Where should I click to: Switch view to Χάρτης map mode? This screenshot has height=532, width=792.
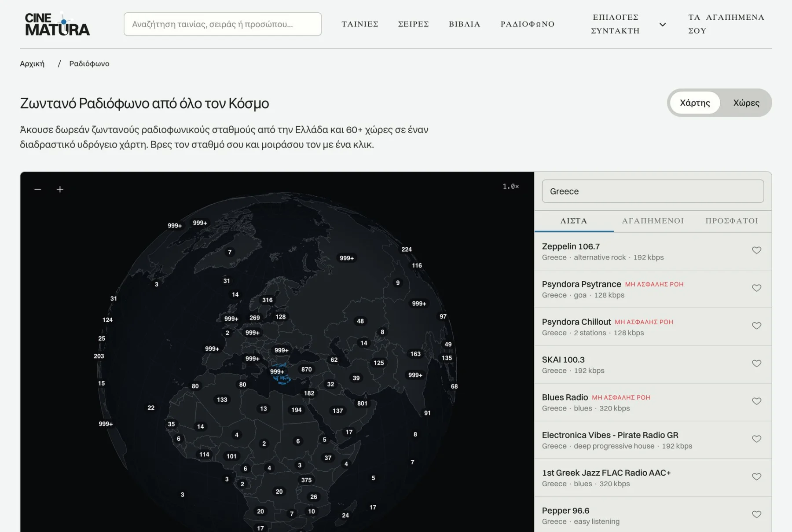(x=695, y=103)
